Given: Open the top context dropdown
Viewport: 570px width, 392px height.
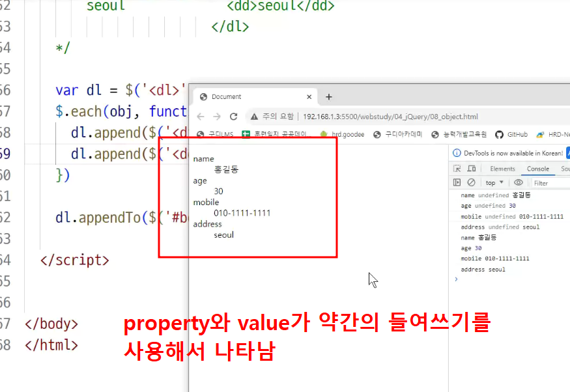Looking at the screenshot, I should [494, 183].
